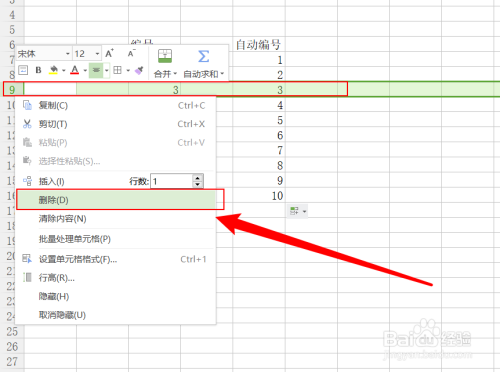Choose 复制(C) from the context menu

[x=115, y=106]
